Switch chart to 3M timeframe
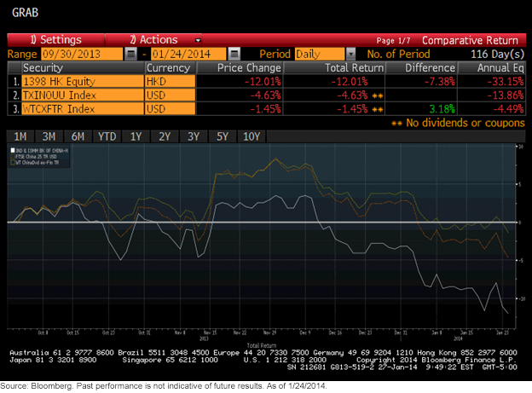532x393 pixels. [49, 136]
